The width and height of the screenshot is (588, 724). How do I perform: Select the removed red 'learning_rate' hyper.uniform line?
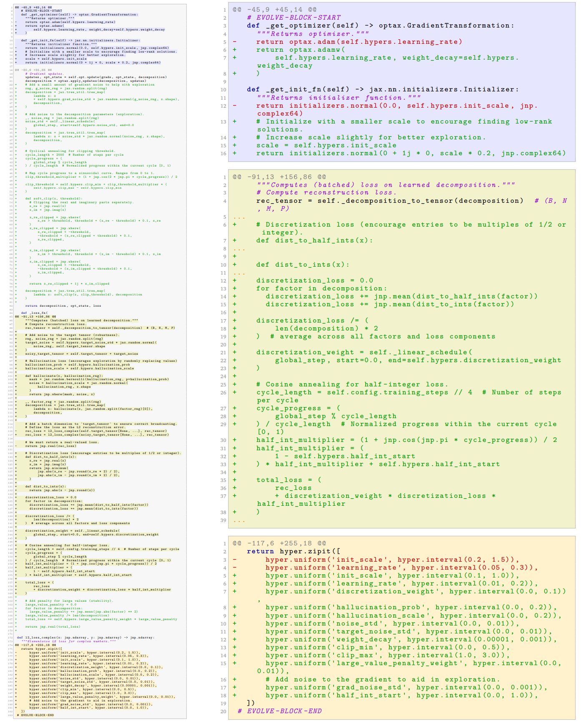click(401, 568)
